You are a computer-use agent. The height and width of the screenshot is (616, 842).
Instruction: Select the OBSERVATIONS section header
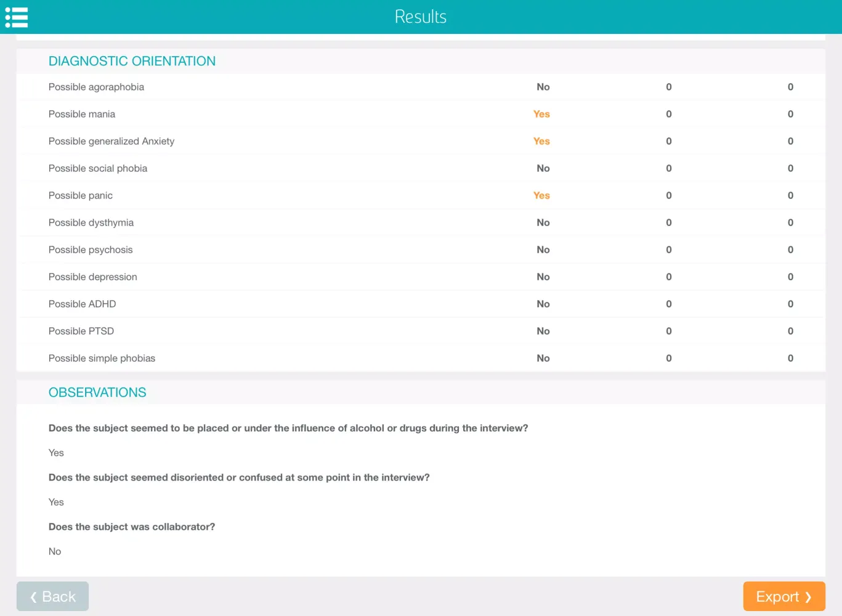pyautogui.click(x=97, y=392)
